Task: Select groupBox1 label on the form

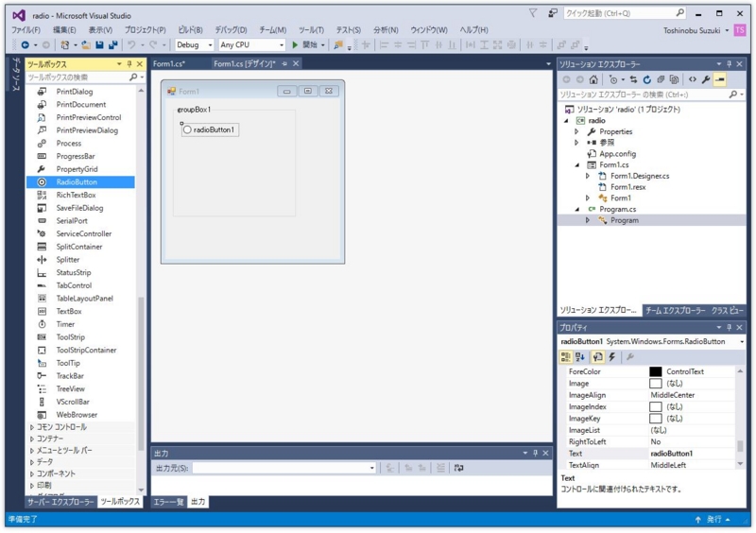Action: click(x=194, y=110)
